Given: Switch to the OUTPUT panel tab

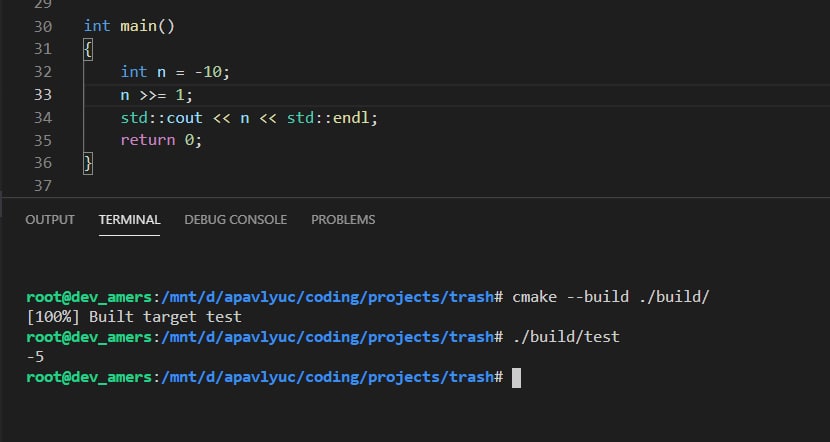Looking at the screenshot, I should pyautogui.click(x=50, y=220).
